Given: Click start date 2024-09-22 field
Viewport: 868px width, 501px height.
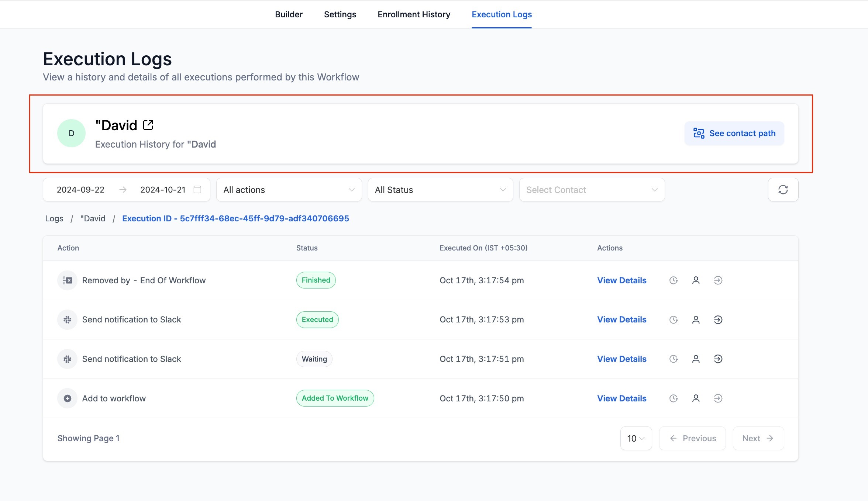Looking at the screenshot, I should 80,190.
